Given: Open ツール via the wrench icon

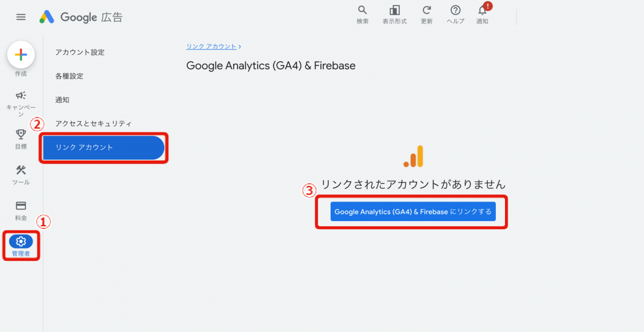Looking at the screenshot, I should click(20, 170).
